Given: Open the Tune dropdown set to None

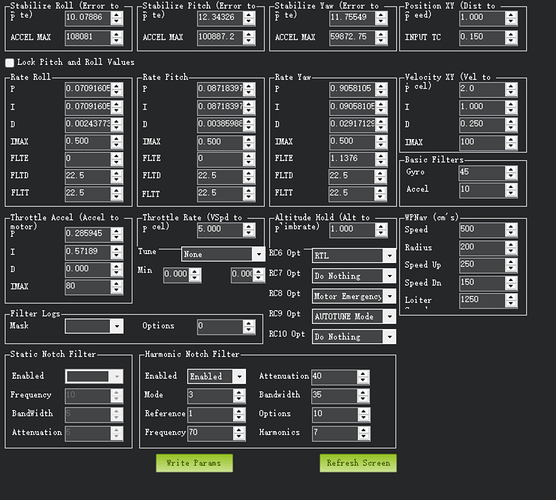Looking at the screenshot, I should 223,254.
